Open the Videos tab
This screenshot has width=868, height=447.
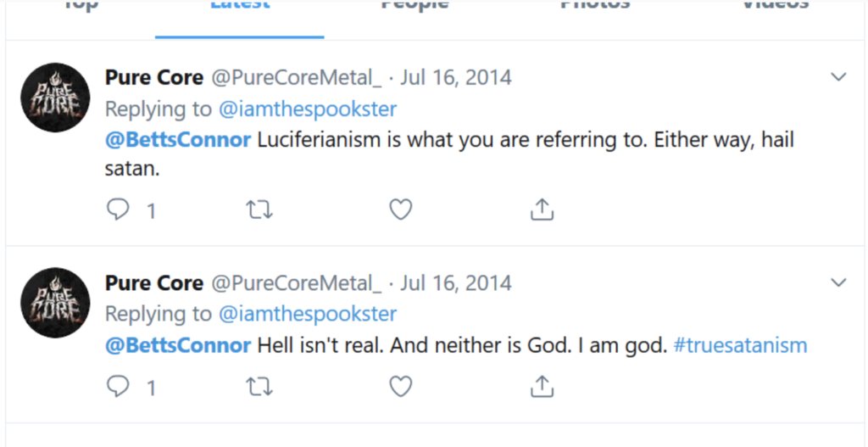[x=775, y=7]
